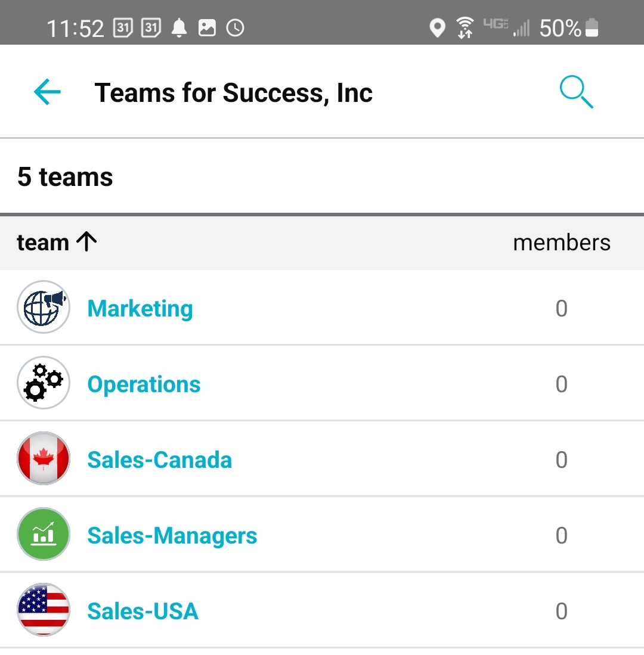Tap the Marketing globe megaphone icon

click(44, 307)
